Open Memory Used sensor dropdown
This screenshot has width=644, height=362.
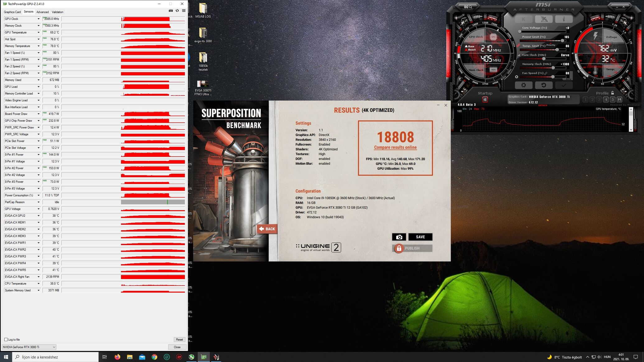(x=39, y=80)
